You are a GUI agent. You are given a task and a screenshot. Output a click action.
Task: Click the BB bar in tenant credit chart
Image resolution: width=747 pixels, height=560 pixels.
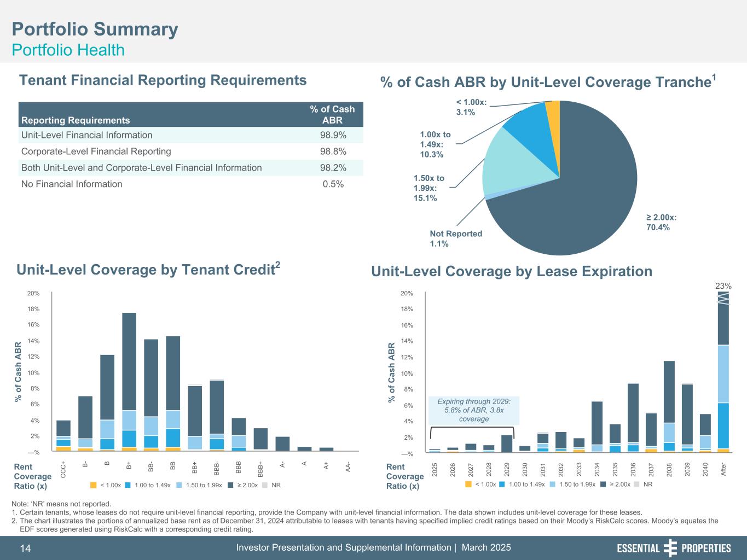pyautogui.click(x=173, y=383)
